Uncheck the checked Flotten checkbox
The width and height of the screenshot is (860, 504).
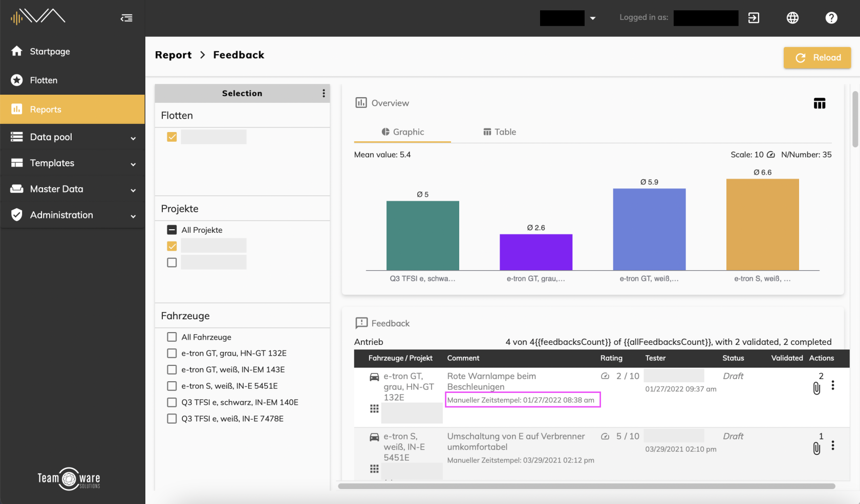(x=172, y=137)
